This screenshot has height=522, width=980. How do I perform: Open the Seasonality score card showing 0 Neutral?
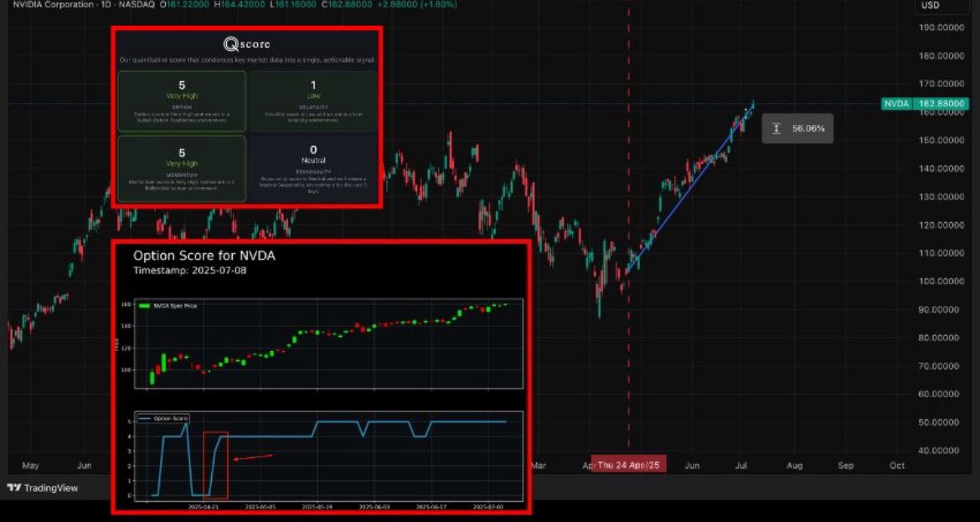(x=313, y=168)
